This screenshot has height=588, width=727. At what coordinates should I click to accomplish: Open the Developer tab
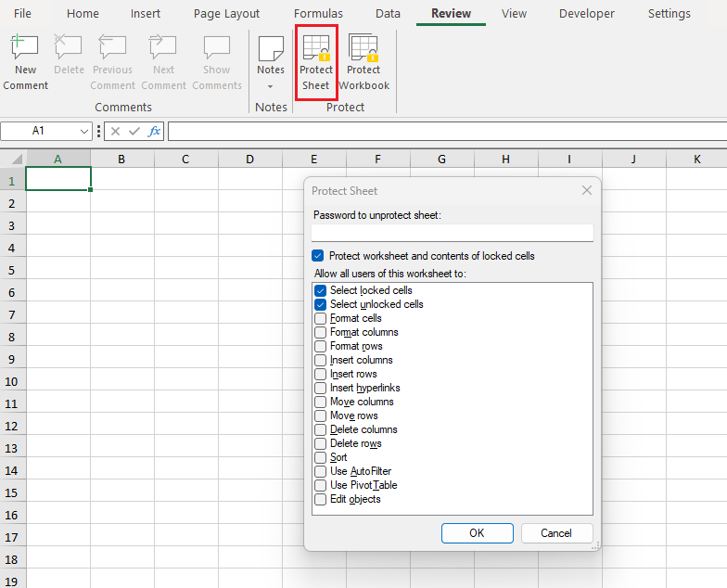click(586, 13)
